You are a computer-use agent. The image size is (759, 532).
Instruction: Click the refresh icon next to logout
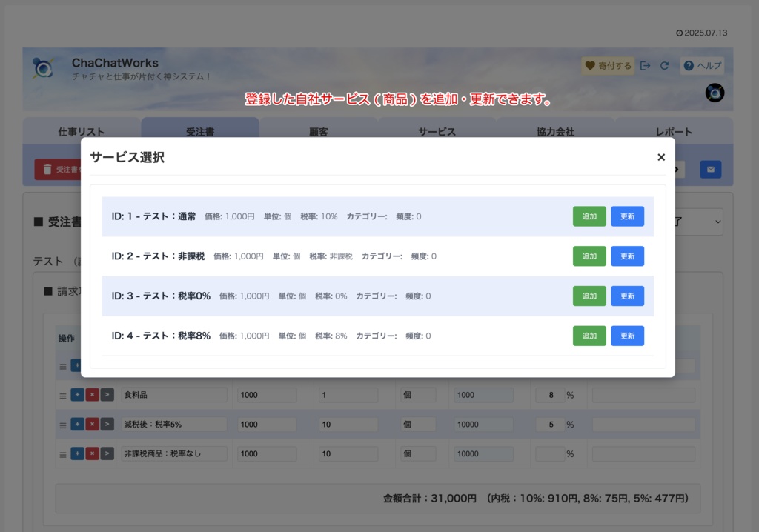(664, 65)
